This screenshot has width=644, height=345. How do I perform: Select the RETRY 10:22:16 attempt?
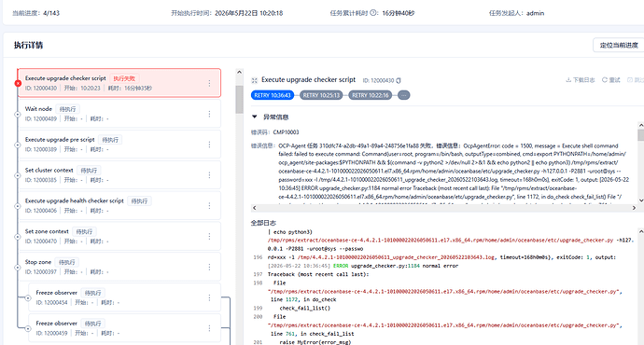click(370, 95)
